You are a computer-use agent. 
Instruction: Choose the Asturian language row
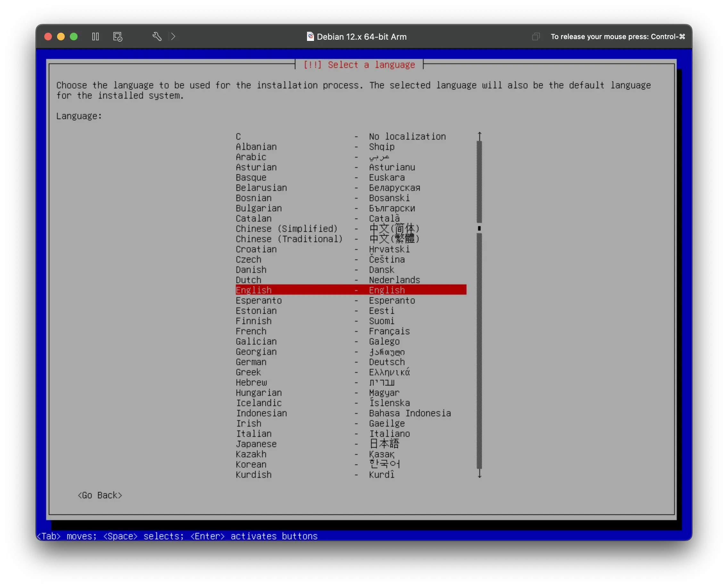point(351,167)
